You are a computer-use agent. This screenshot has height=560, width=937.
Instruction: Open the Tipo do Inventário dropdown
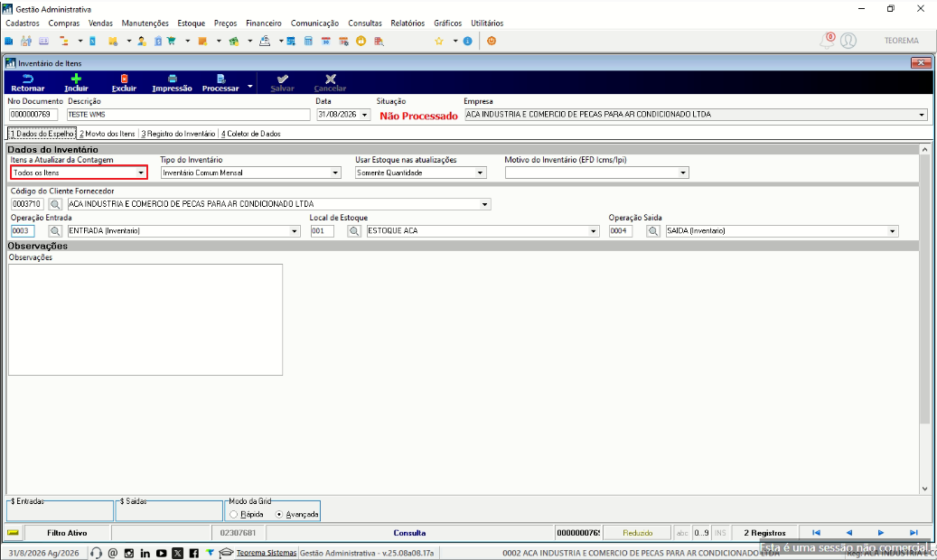coord(335,173)
